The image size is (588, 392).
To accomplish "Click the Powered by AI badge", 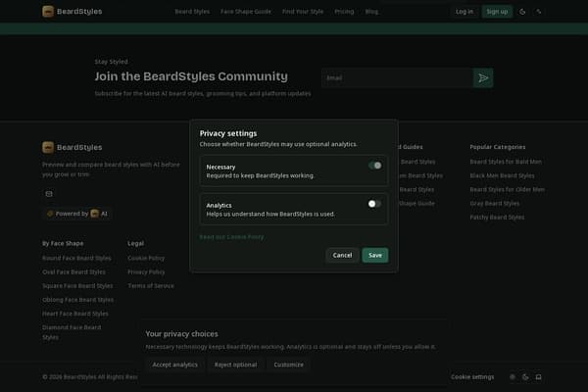I will [x=76, y=214].
